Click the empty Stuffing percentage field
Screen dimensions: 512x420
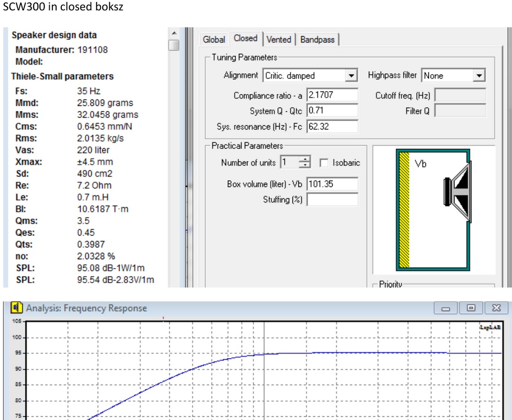332,200
